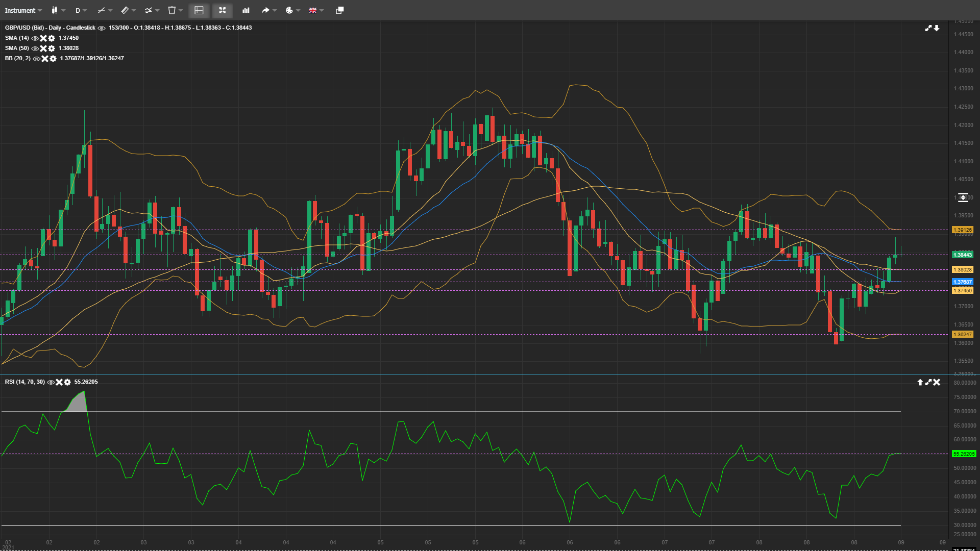
Task: Click the SMA (50) legend label
Action: (17, 48)
